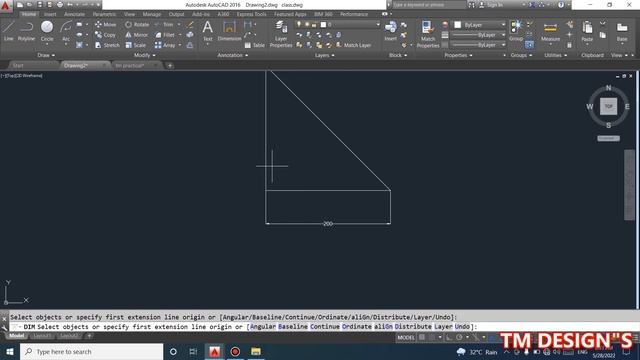The image size is (640, 360).
Task: Open the Annotate ribbon tab
Action: [74, 14]
